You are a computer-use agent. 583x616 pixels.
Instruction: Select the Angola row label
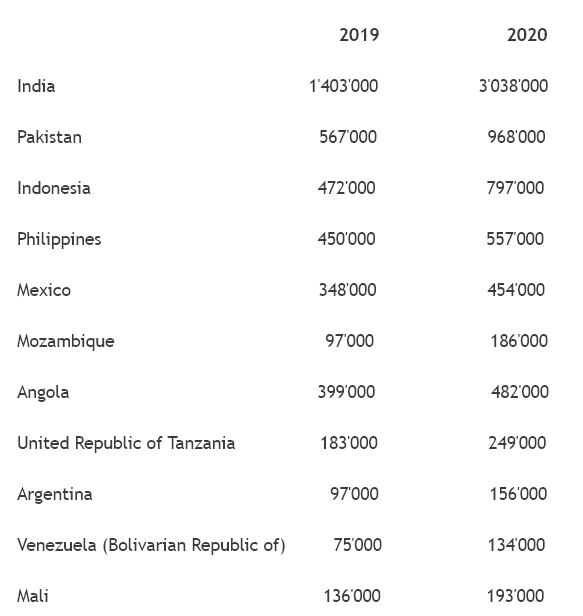(x=43, y=392)
